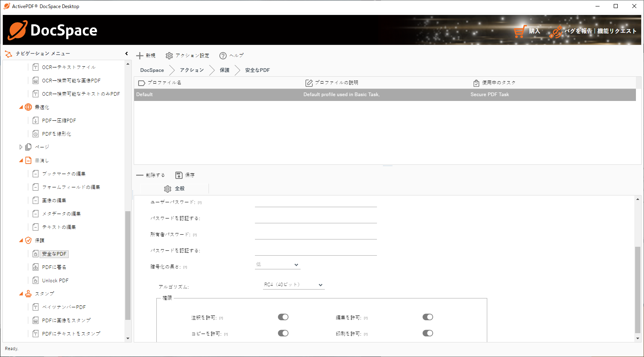This screenshot has width=644, height=357.
Task: Collapse the navigation menu with the arrow
Action: click(126, 53)
